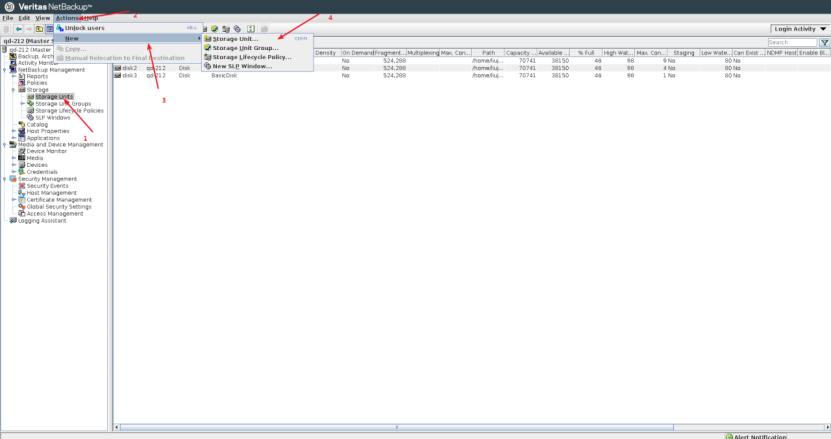
Task: Choose New SLP Window... menu item
Action: [257, 66]
